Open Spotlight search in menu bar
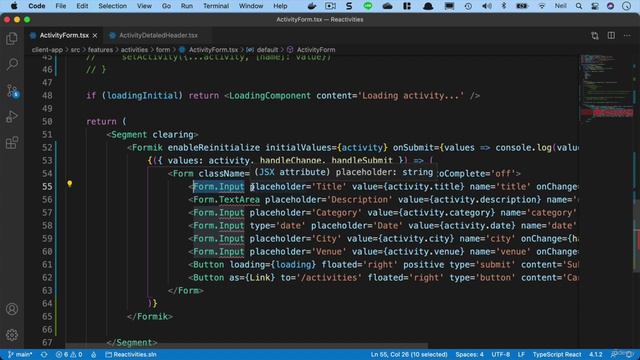The width and height of the screenshot is (640, 360). click(x=579, y=6)
